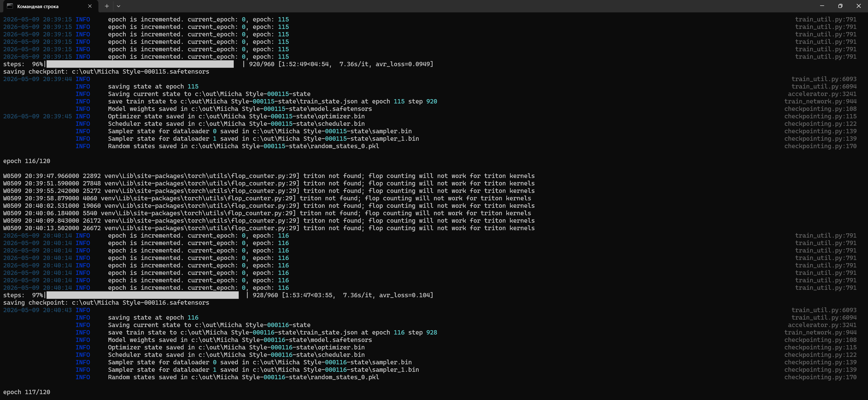Click text 'saving checkpoint: c:\out\Miicha Style-000115.safetensors'
This screenshot has width=868, height=400.
coord(106,72)
